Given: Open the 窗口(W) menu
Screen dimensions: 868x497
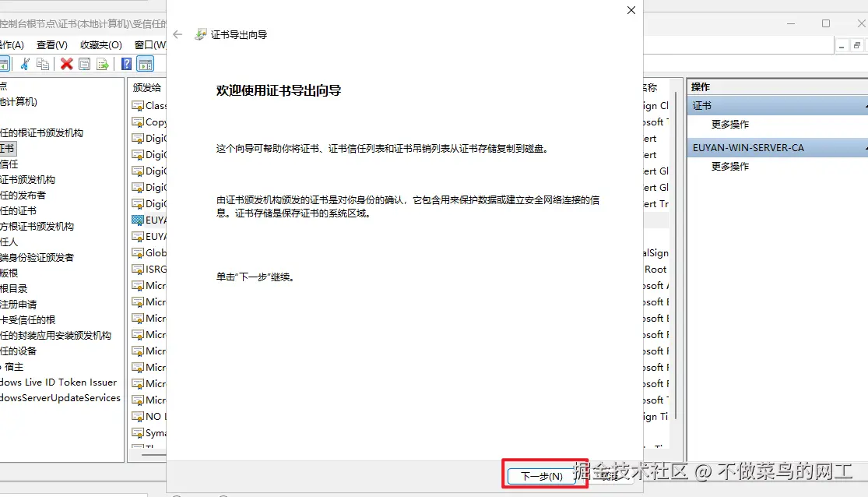Looking at the screenshot, I should tap(150, 45).
